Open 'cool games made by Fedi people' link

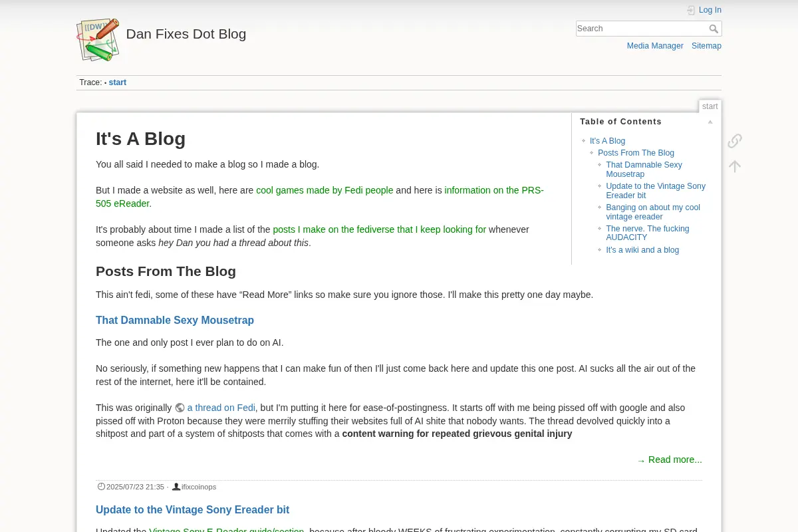pos(325,190)
